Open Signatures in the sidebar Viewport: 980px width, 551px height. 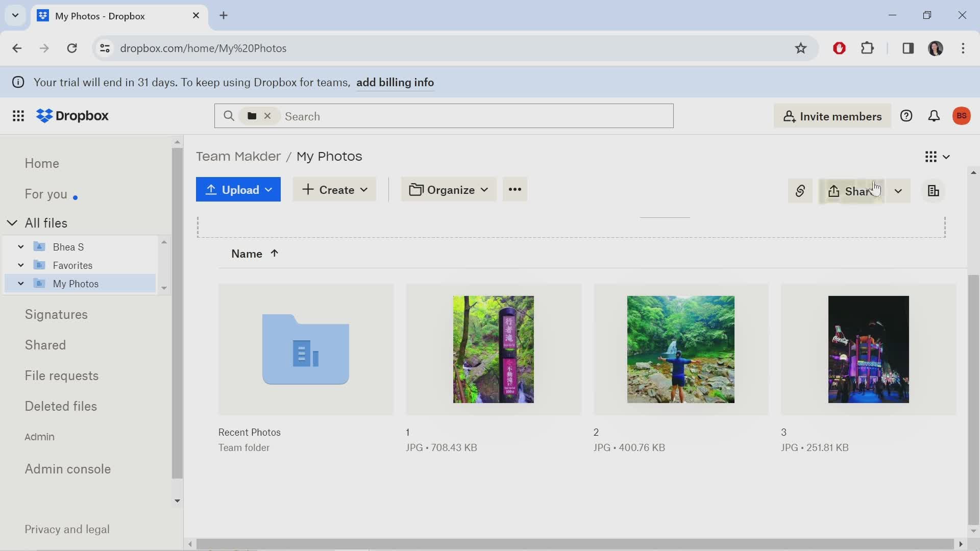(56, 315)
